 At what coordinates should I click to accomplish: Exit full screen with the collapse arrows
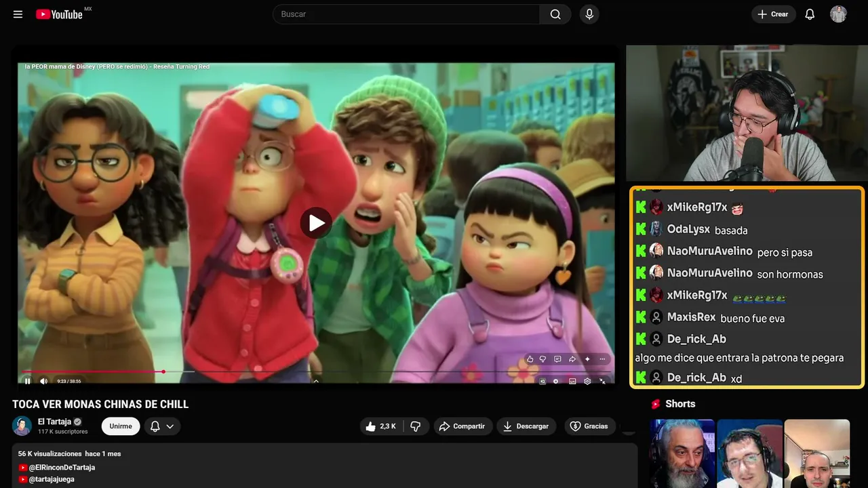(x=602, y=382)
